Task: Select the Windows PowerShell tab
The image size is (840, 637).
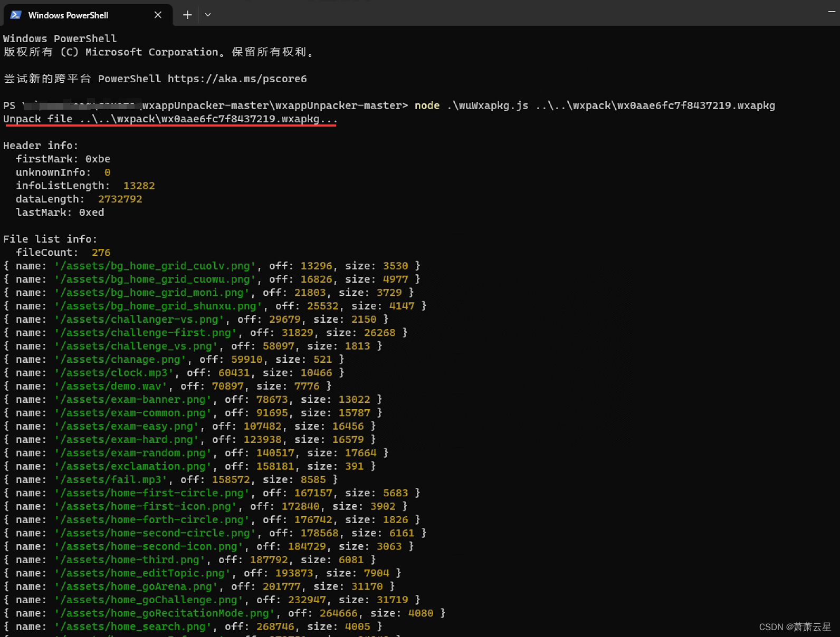Action: [88, 15]
